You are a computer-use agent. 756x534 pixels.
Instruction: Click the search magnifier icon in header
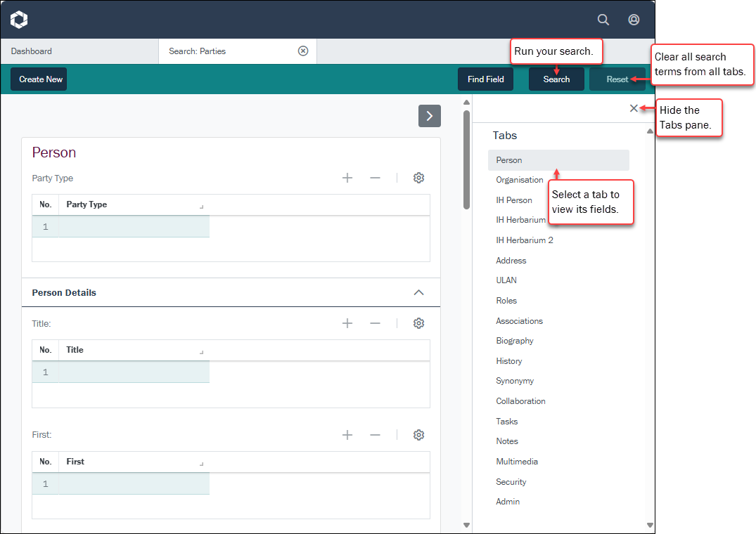click(603, 20)
